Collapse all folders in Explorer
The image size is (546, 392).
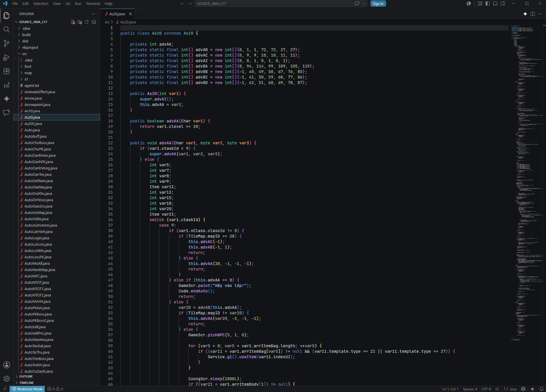click(94, 22)
